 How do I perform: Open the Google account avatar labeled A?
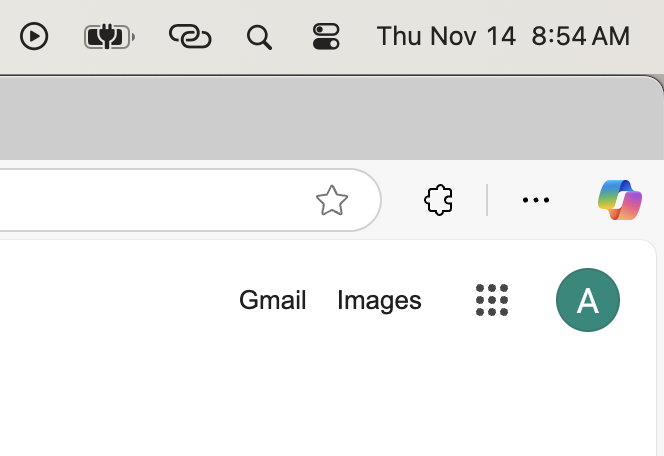[x=588, y=300]
